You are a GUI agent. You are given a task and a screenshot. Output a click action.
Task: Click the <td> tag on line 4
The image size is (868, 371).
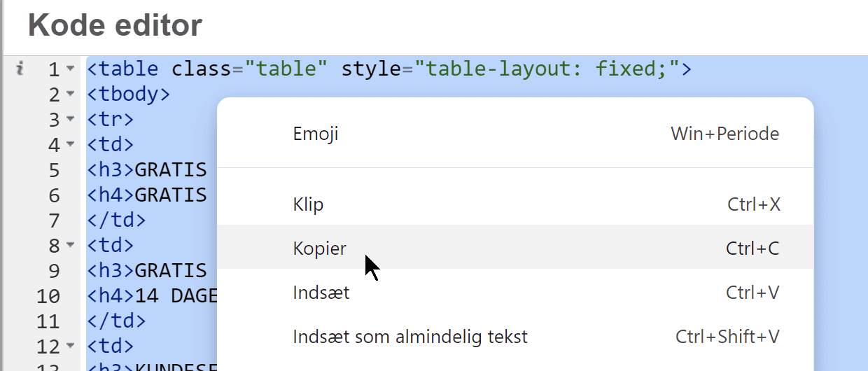click(110, 145)
